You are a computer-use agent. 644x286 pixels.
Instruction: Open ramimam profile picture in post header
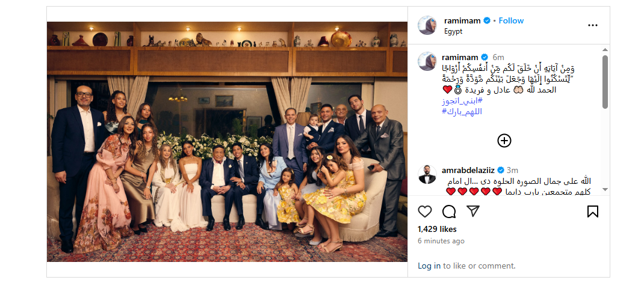pos(427,25)
